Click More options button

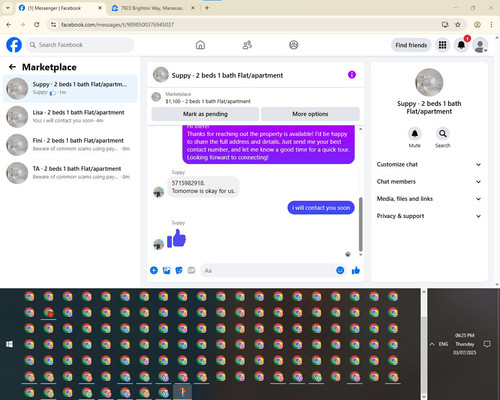[x=310, y=114]
